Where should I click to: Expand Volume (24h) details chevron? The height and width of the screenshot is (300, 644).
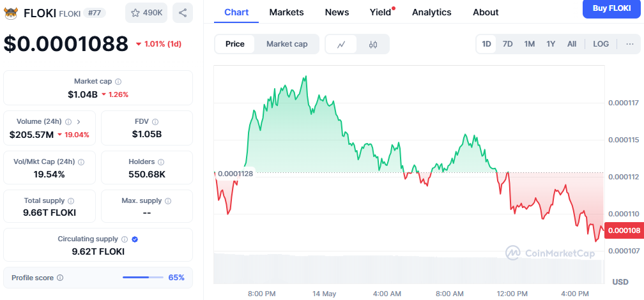tap(79, 122)
